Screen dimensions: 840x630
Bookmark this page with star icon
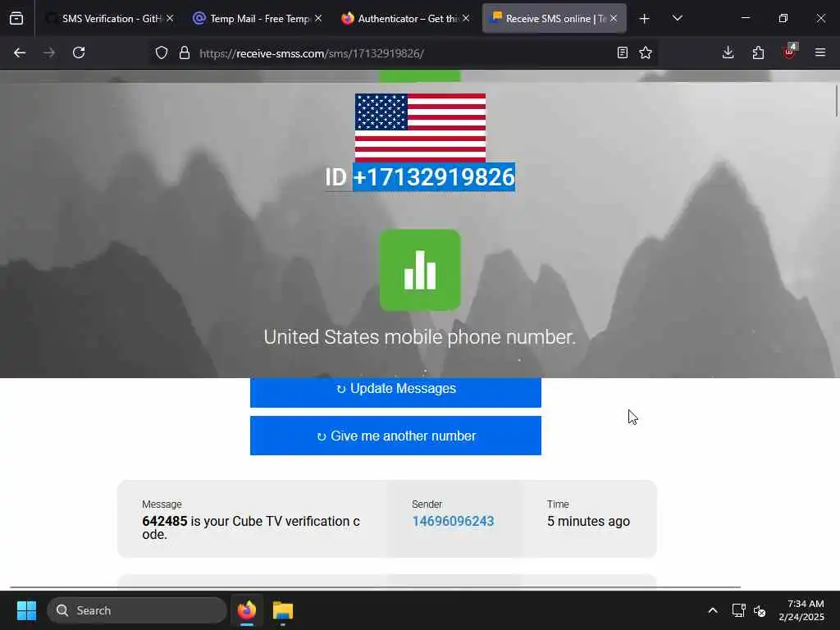[646, 53]
